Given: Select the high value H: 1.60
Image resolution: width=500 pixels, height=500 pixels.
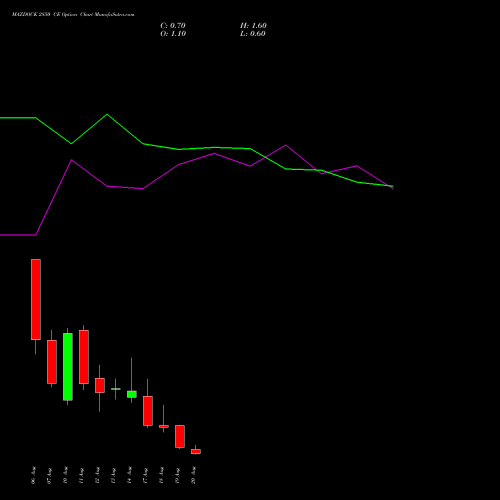Looking at the screenshot, I should (x=253, y=26).
